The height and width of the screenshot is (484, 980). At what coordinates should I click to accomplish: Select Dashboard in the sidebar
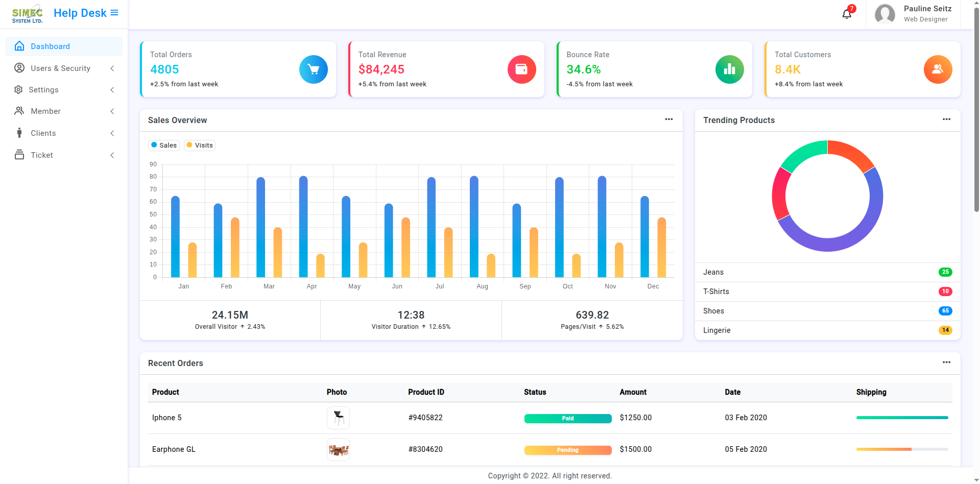point(64,46)
